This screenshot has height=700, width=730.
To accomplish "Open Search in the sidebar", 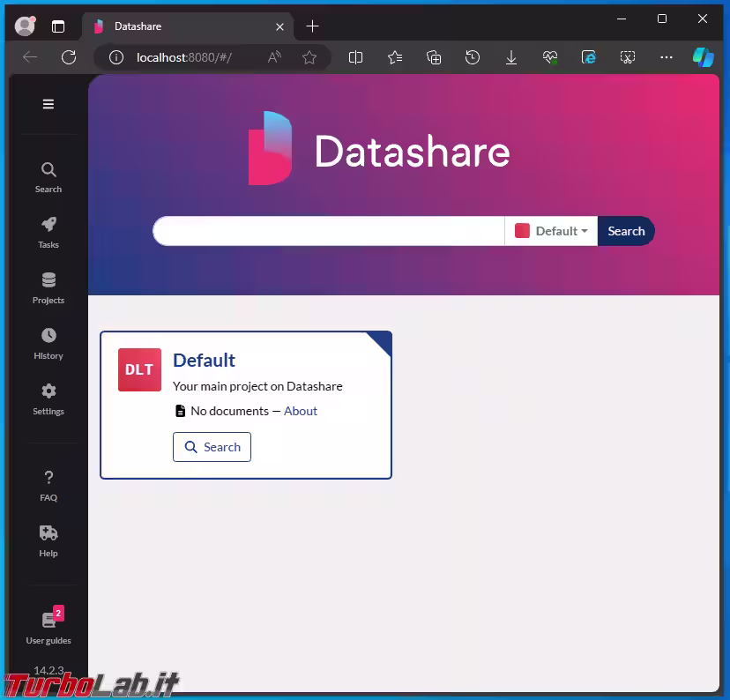I will click(48, 177).
